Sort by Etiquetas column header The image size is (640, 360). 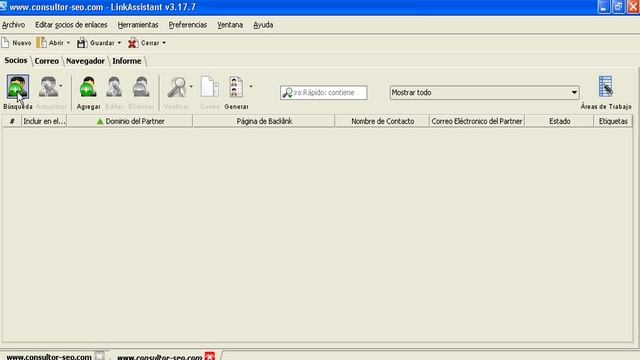[613, 121]
